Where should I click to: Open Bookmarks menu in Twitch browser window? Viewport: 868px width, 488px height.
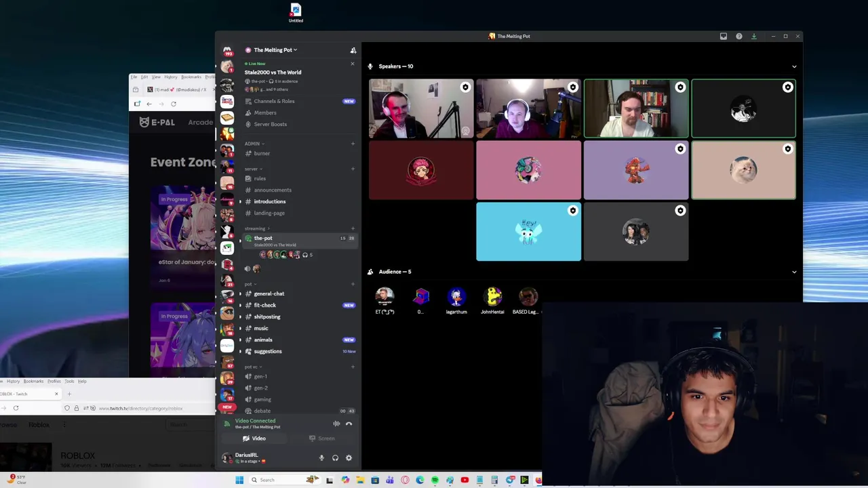click(x=33, y=381)
